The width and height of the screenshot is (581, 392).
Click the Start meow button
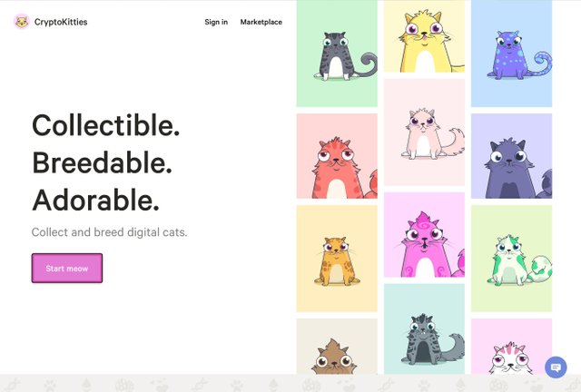tap(67, 268)
